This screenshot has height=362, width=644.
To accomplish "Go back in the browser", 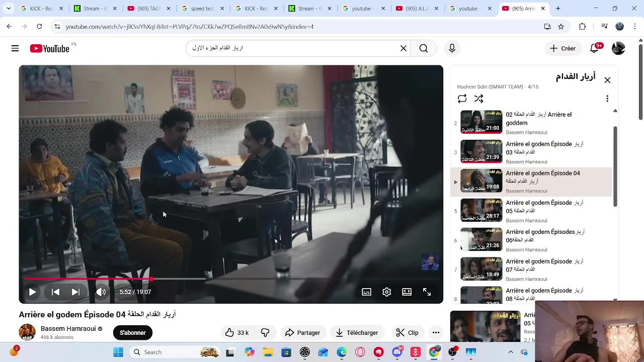I will (x=9, y=27).
